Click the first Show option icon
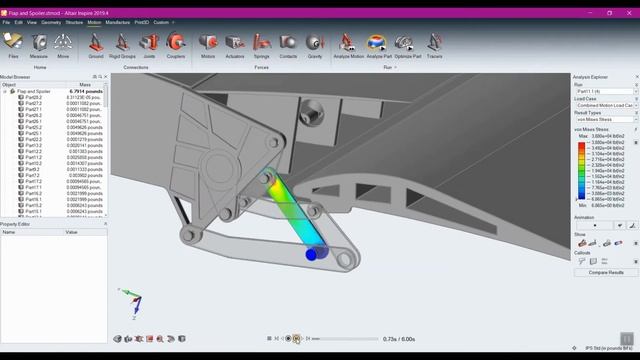Screen dimensions: 640x360 click(582, 243)
